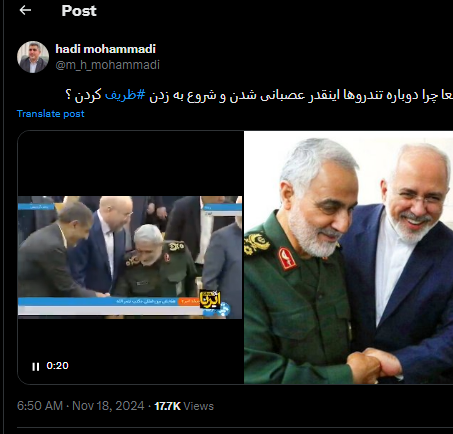
Task: Click the 6:50 AM post timestamp
Action: click(40, 406)
